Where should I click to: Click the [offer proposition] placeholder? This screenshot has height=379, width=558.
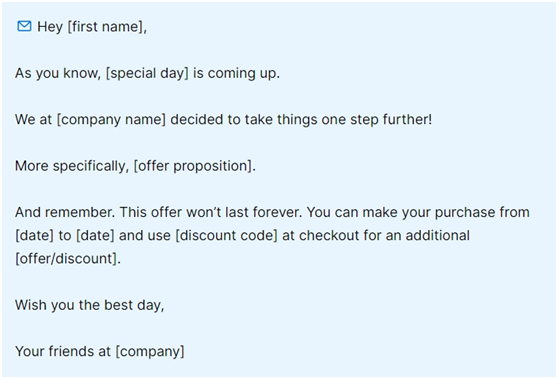[193, 166]
